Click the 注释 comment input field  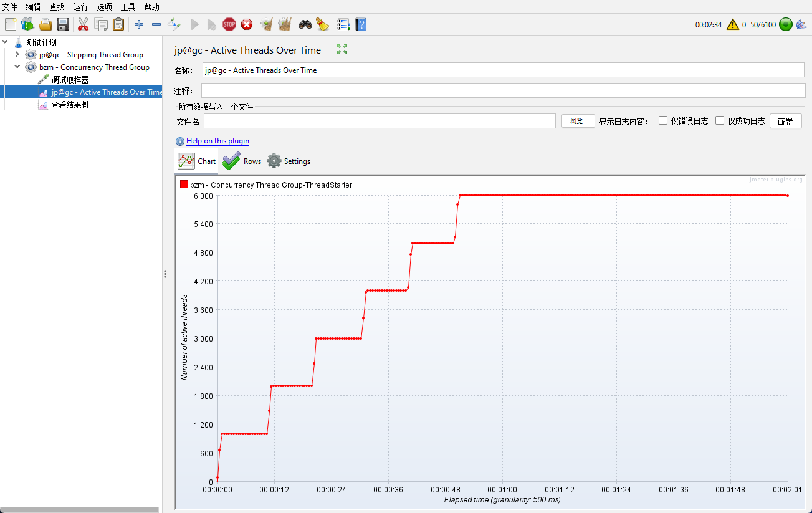pos(504,90)
